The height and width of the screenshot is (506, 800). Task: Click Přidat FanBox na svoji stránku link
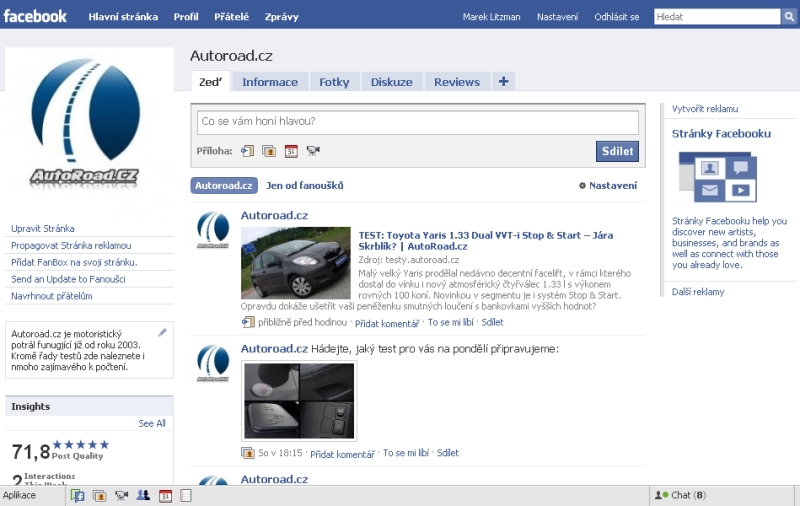pyautogui.click(x=74, y=262)
